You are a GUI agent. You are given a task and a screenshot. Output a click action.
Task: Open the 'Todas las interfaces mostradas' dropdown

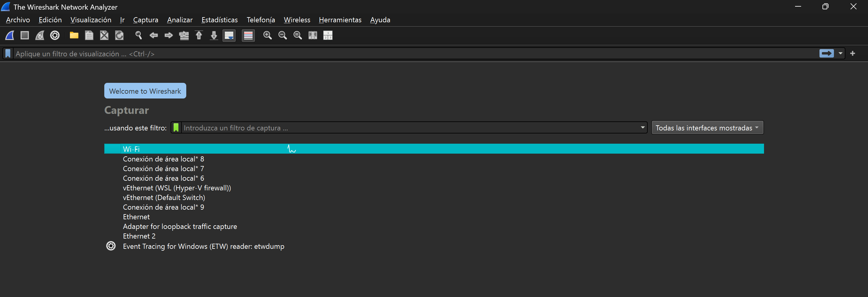click(x=707, y=128)
